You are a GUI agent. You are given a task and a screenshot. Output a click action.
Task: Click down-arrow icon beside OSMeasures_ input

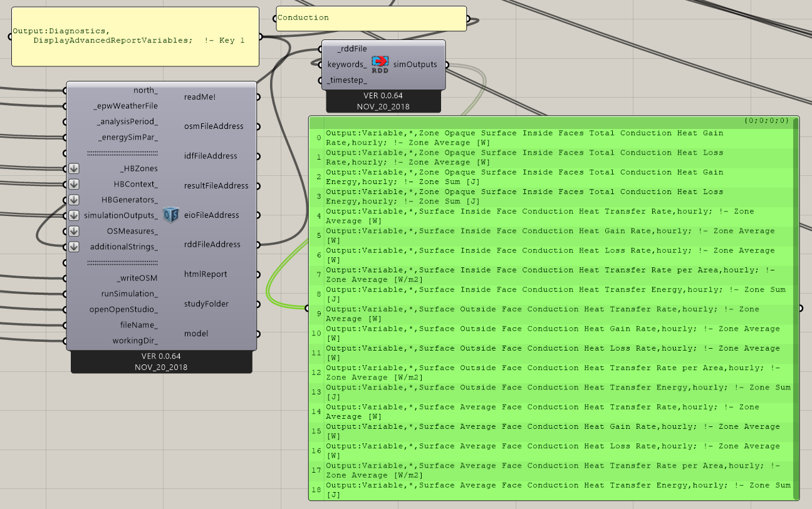tap(74, 231)
